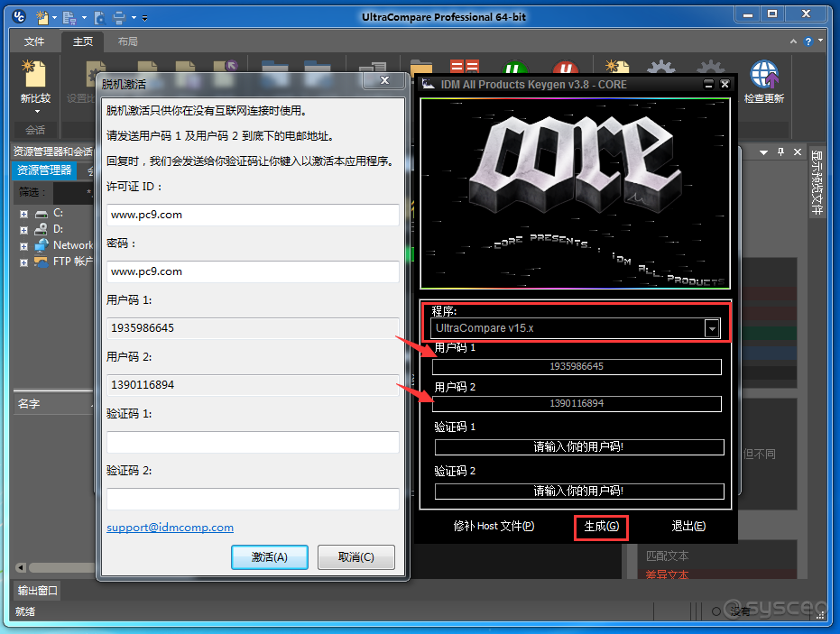Close the 脱机激活 dialog
The height and width of the screenshot is (634, 840).
[384, 80]
